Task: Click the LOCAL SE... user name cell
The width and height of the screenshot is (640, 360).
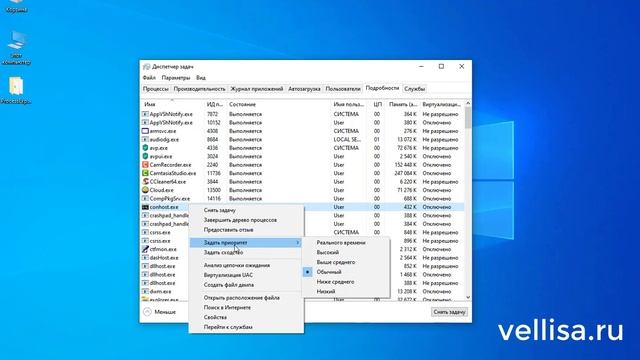Action: (347, 139)
